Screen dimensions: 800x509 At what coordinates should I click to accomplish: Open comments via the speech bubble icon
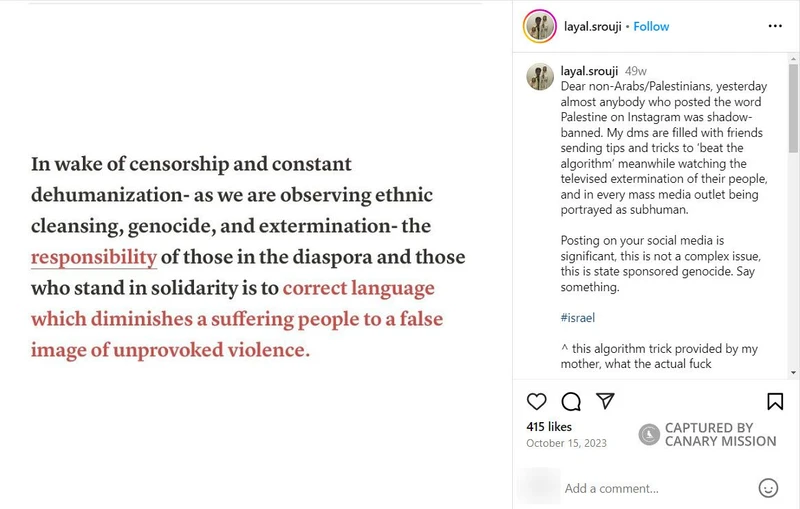571,401
